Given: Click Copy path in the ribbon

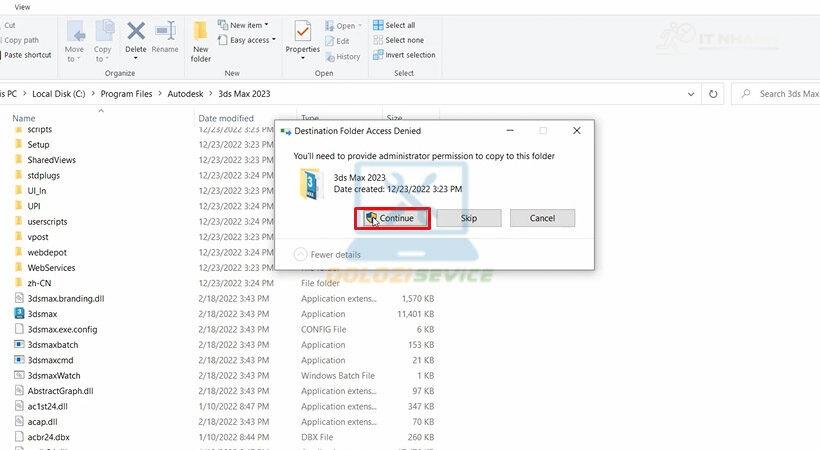Looking at the screenshot, I should (21, 40).
